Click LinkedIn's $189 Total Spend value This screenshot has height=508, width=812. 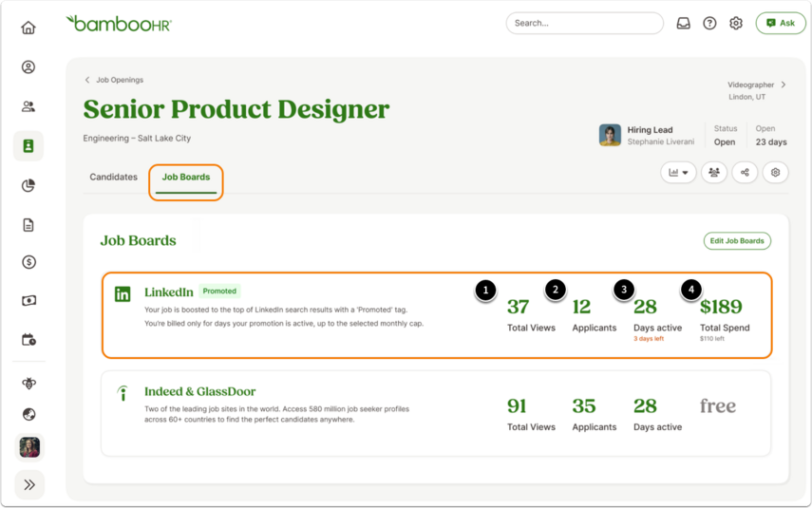click(x=721, y=307)
